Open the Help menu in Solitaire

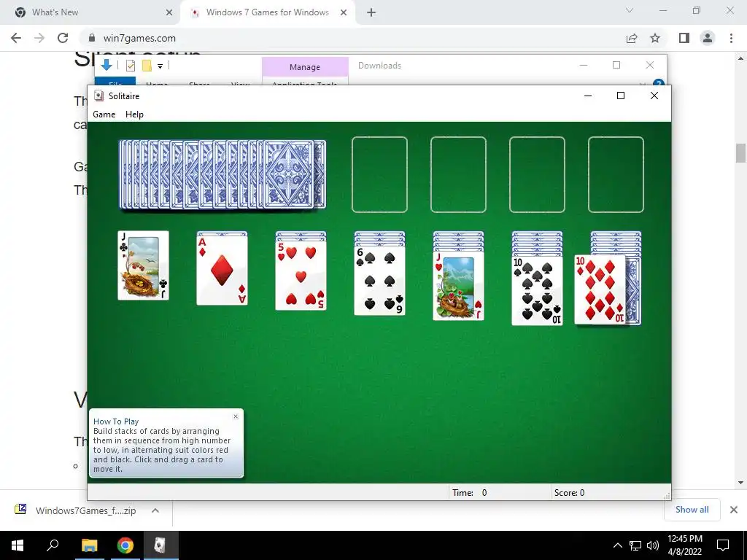134,114
